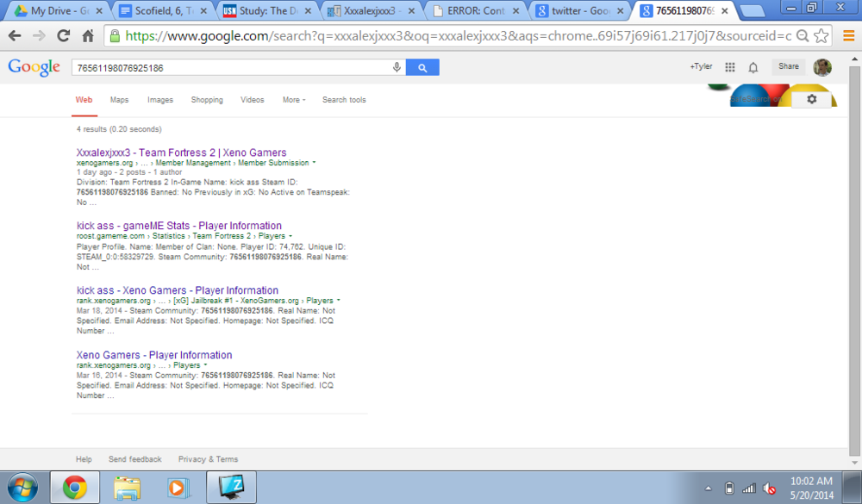Close the My Drive tab
The image size is (862, 504).
99,11
